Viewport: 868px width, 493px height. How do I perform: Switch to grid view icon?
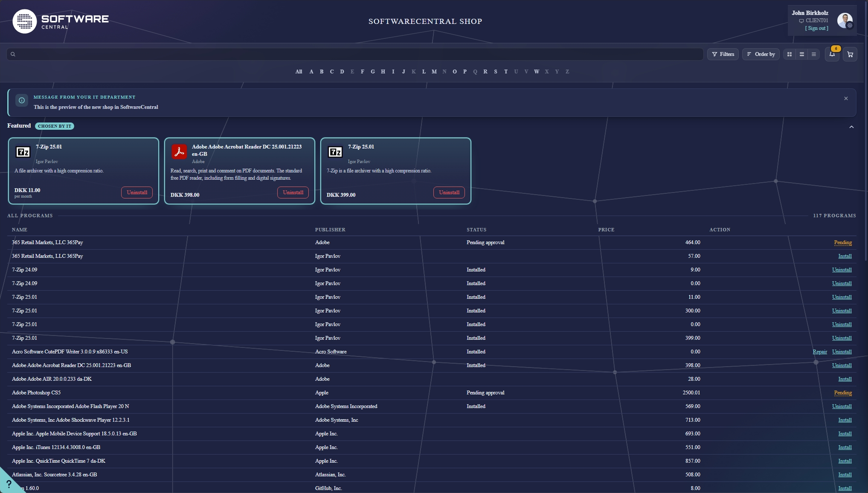click(x=790, y=54)
